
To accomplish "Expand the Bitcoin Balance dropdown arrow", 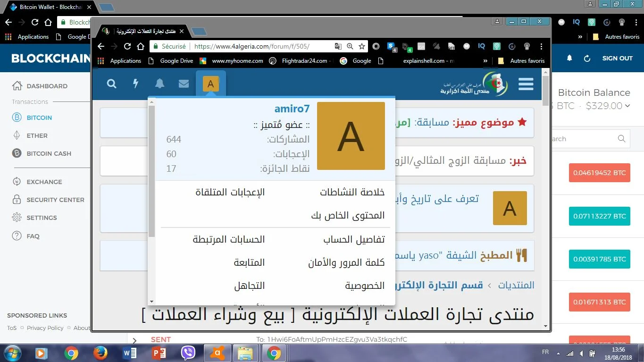I will [x=627, y=106].
